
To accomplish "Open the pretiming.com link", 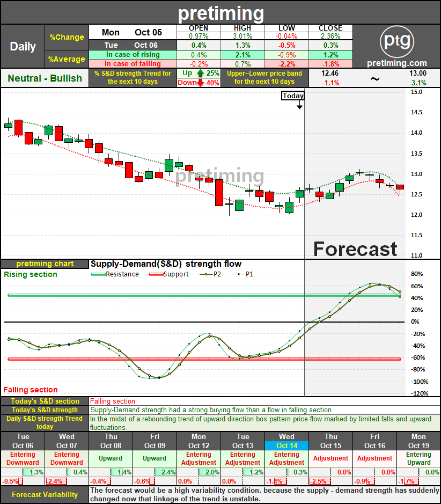I will [397, 63].
